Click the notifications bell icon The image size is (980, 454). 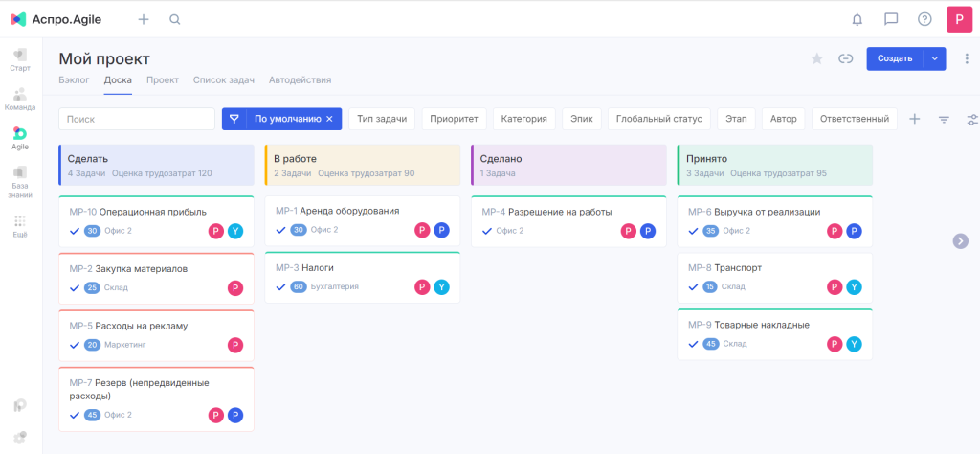point(857,19)
